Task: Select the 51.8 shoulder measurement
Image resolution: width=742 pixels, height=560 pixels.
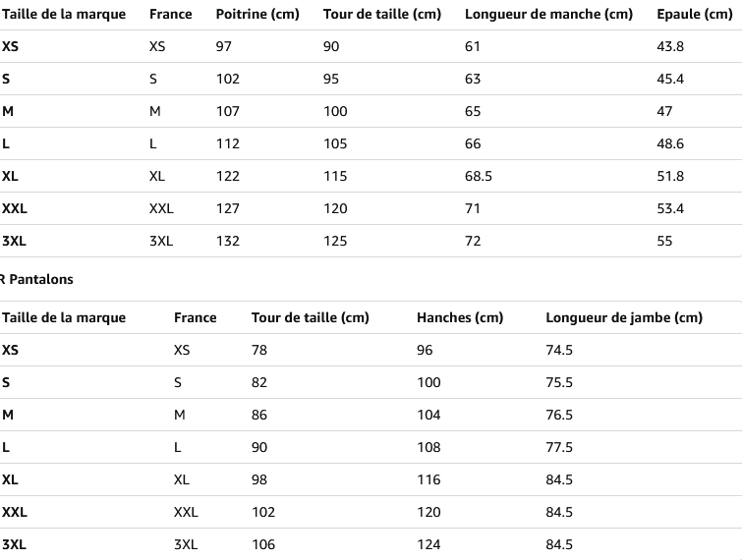Action: click(670, 176)
